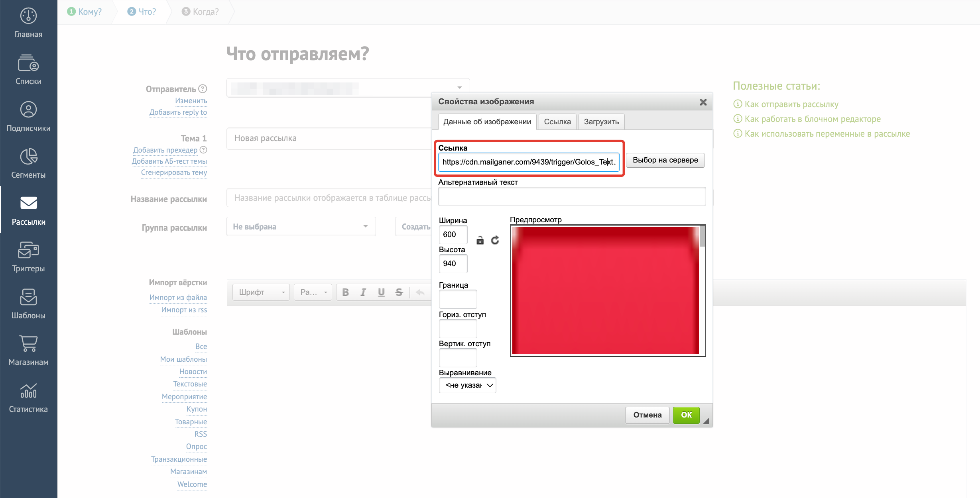This screenshot has width=980, height=498.
Task: Click the red image preview
Action: click(x=605, y=290)
